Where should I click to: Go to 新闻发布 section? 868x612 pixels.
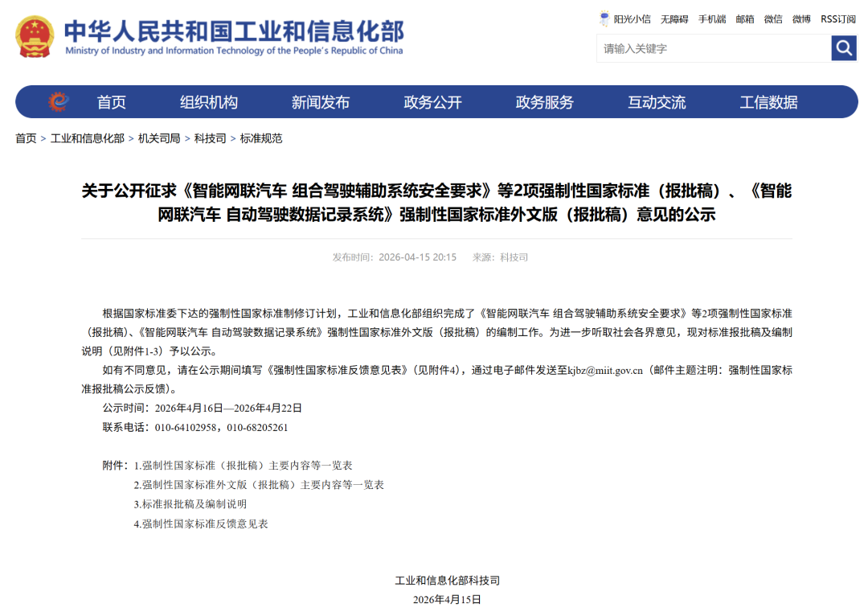[321, 102]
